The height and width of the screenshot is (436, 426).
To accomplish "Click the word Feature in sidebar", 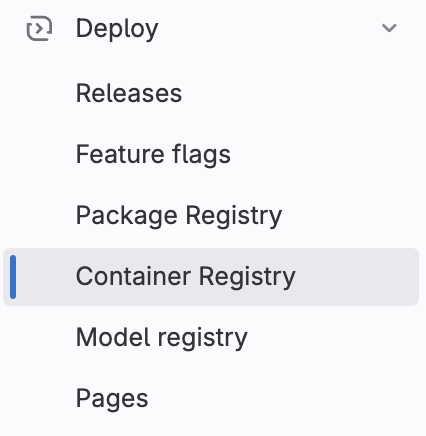I will [120, 154].
